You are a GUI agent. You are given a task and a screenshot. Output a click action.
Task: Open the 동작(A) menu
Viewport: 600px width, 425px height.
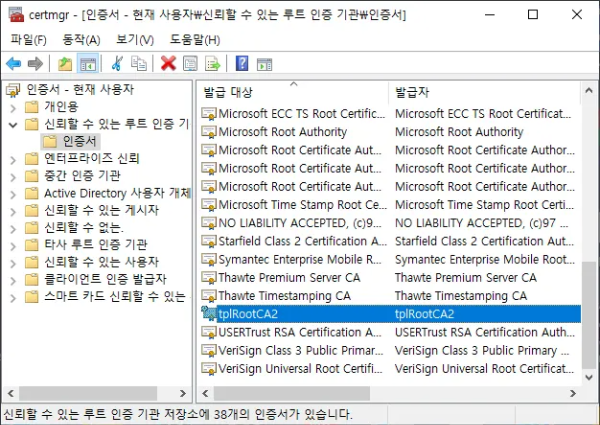[x=81, y=39]
